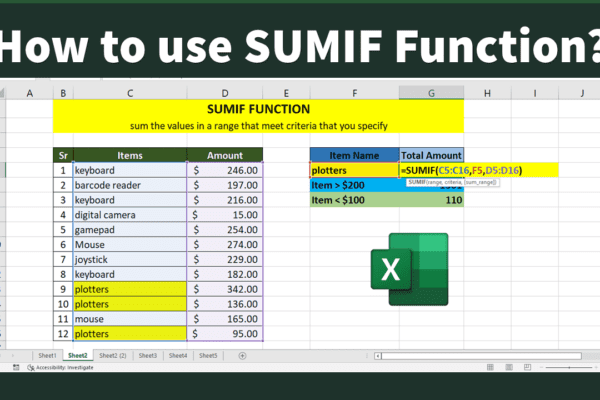
Task: Click the Amount header cell
Action: click(x=225, y=155)
